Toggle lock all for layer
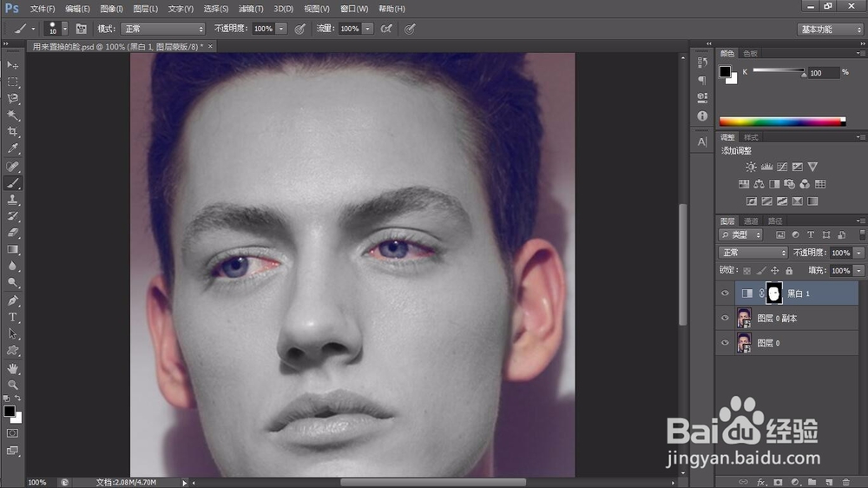868x488 pixels. [789, 271]
